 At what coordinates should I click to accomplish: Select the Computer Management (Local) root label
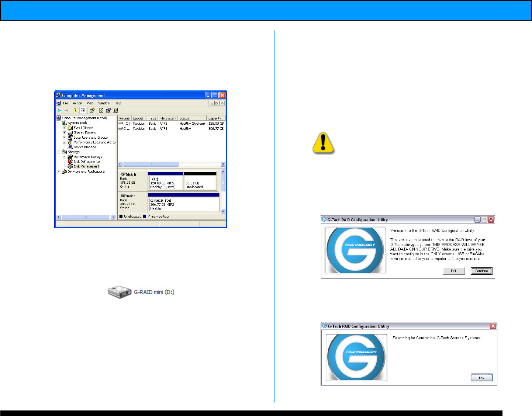coord(84,118)
